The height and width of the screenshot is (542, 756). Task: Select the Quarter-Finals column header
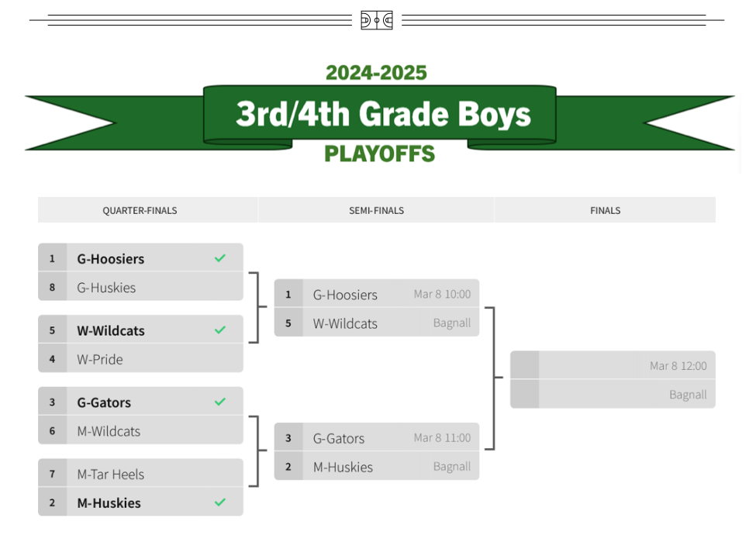point(140,210)
